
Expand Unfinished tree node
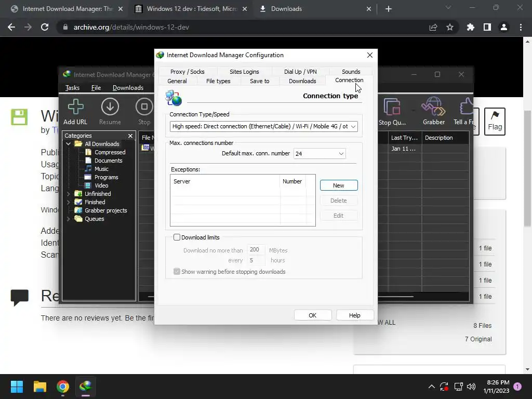click(69, 194)
